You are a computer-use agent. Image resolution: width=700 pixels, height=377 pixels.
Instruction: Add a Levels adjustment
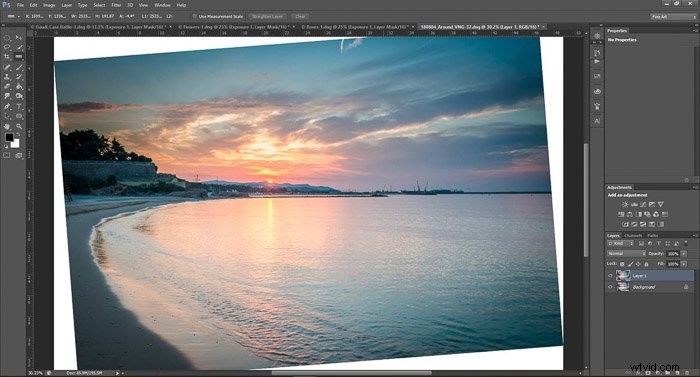634,204
